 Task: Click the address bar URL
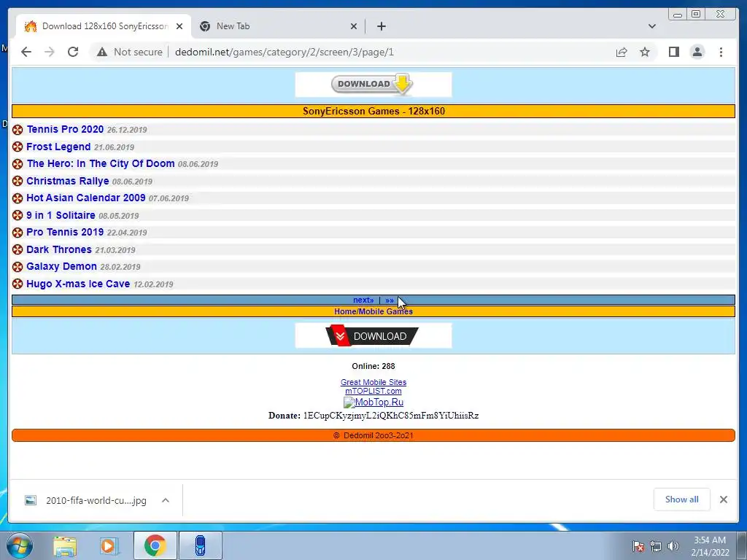[285, 52]
